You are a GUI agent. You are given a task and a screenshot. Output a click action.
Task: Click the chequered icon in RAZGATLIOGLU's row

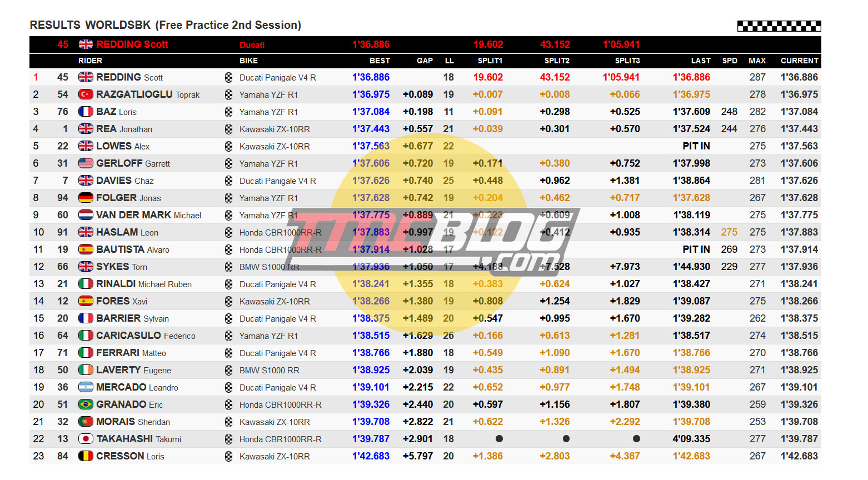tap(228, 95)
